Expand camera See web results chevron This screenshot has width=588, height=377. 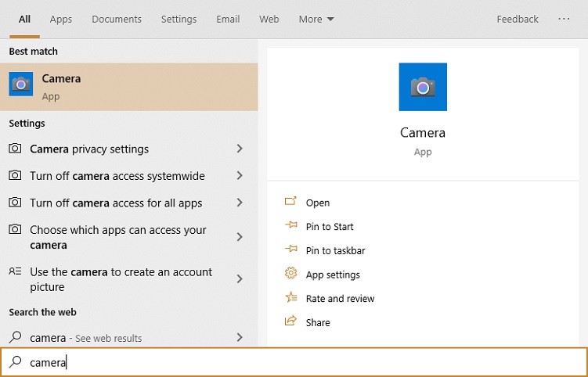tap(240, 338)
